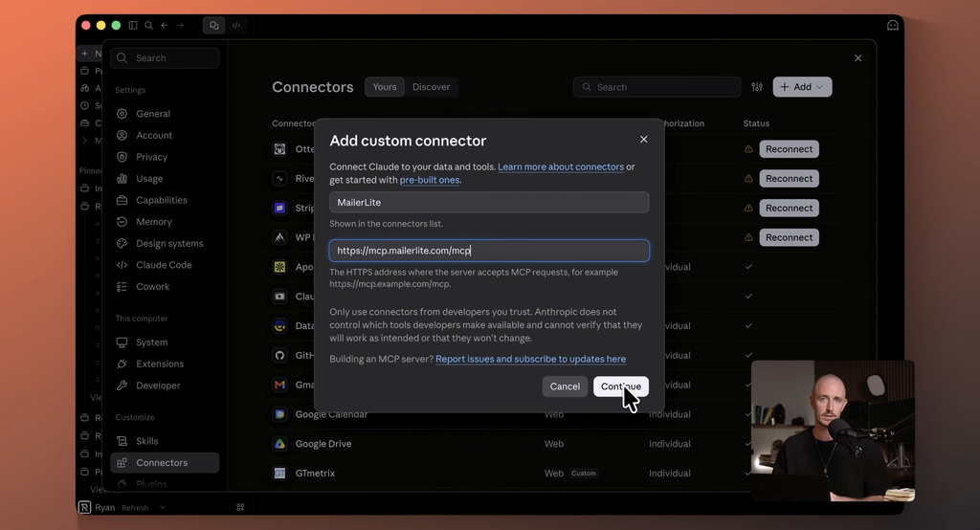This screenshot has height=530, width=980.
Task: Click the GitHub connector icon
Action: click(x=279, y=356)
